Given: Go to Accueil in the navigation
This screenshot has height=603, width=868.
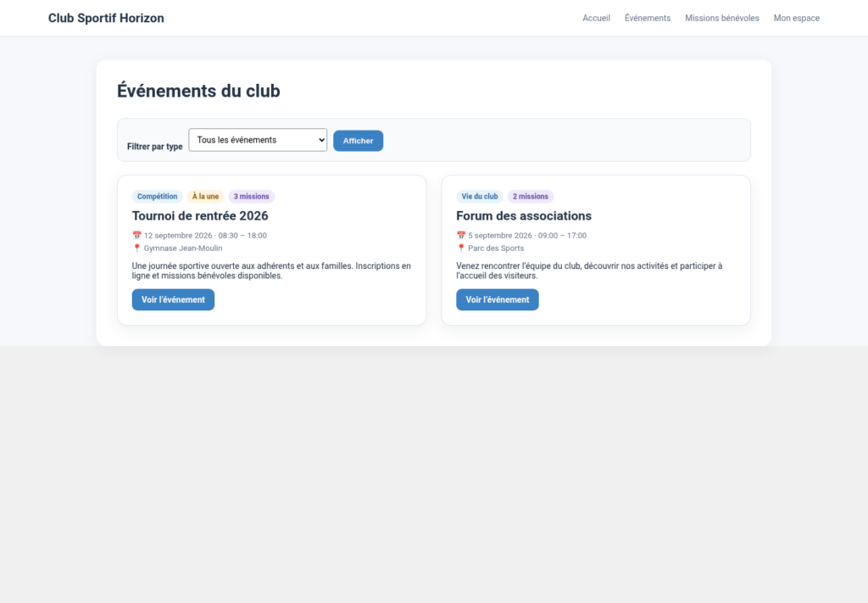Looking at the screenshot, I should 596,19.
